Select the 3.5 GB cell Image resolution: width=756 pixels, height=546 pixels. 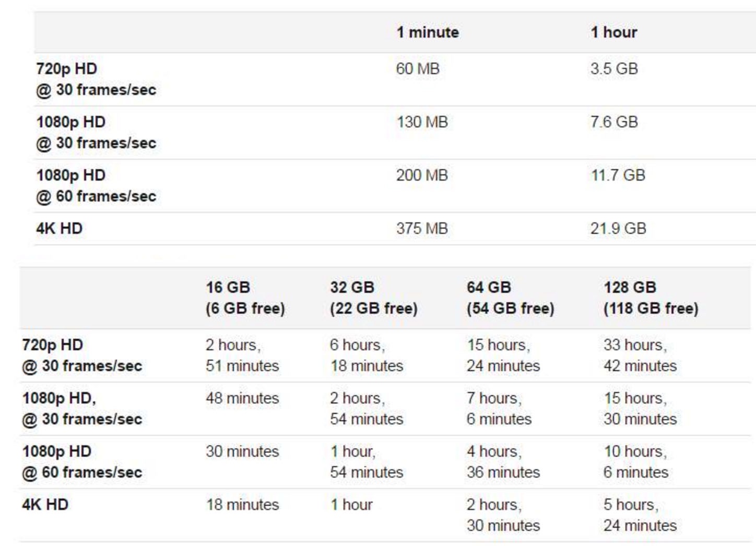tap(614, 69)
